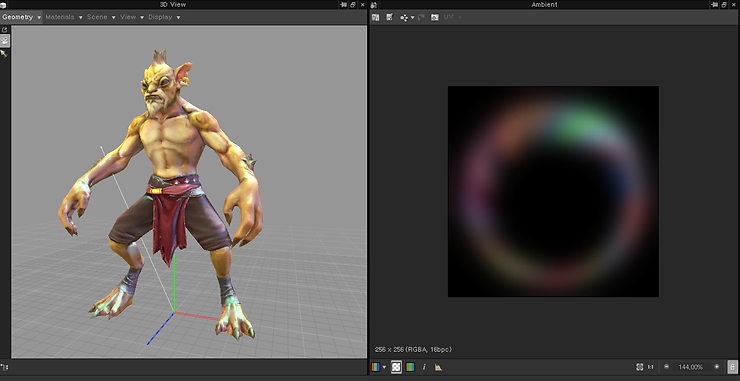Pin the Ambient panel
The width and height of the screenshot is (740, 381).
[x=715, y=5]
